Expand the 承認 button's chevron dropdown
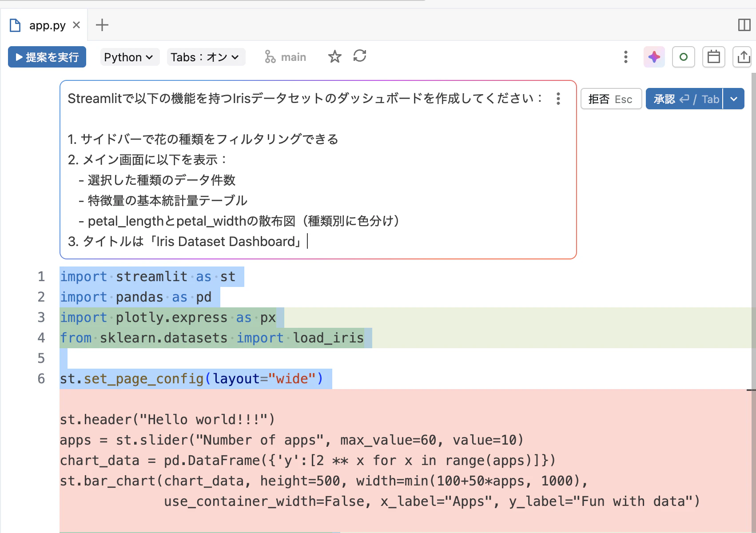The height and width of the screenshot is (533, 756). pyautogui.click(x=733, y=99)
